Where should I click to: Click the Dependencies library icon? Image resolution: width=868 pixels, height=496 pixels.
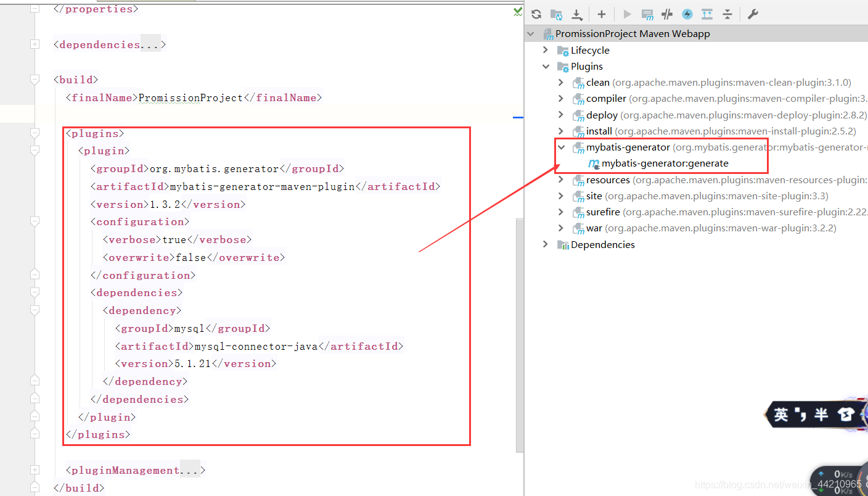coord(562,245)
